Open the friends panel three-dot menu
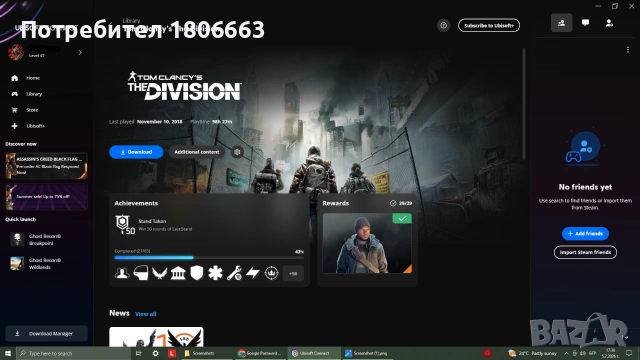Image resolution: width=640 pixels, height=360 pixels. 628,50
